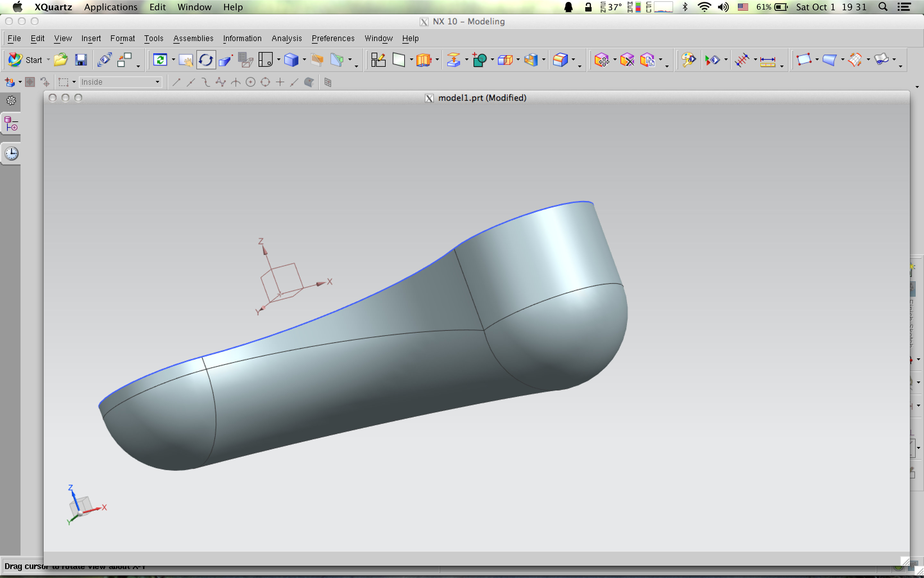924x578 pixels.
Task: Toggle the Existing Point plus snap option
Action: 280,82
